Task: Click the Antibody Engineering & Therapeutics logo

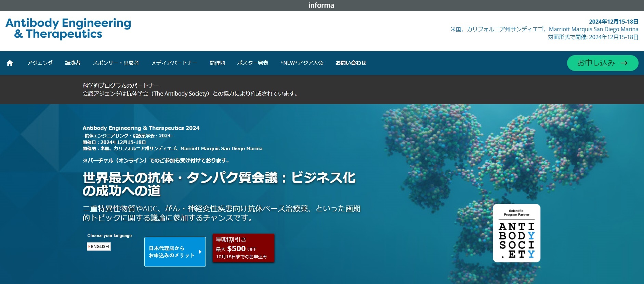Action: [x=68, y=28]
